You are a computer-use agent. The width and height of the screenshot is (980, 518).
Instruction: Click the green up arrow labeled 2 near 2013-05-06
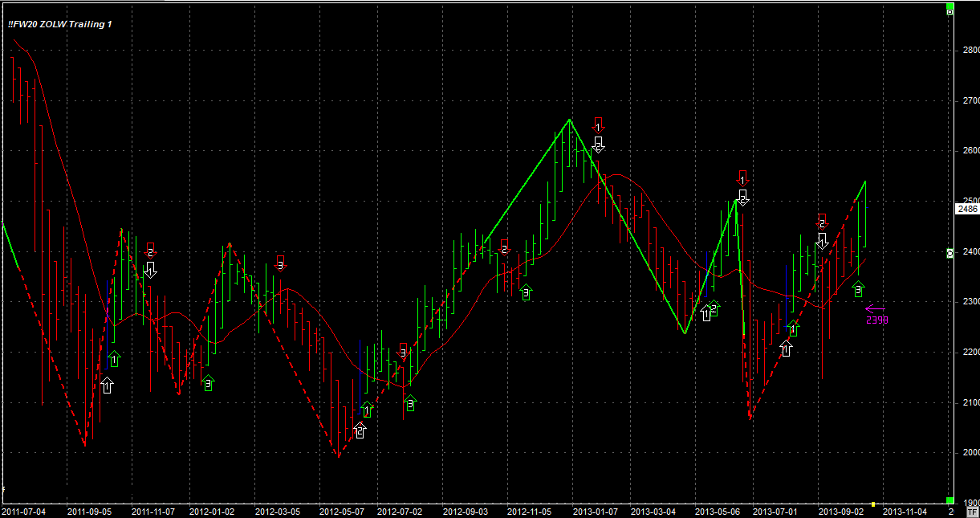(x=714, y=308)
